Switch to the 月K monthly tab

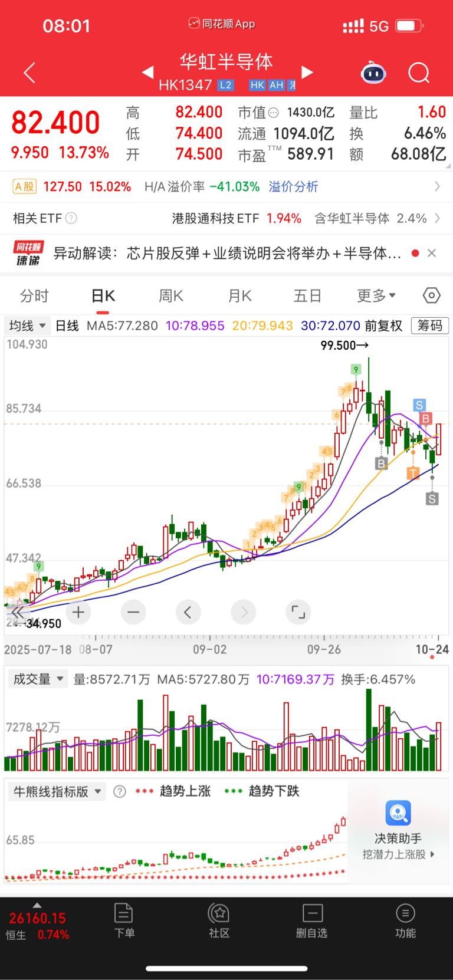(x=240, y=295)
